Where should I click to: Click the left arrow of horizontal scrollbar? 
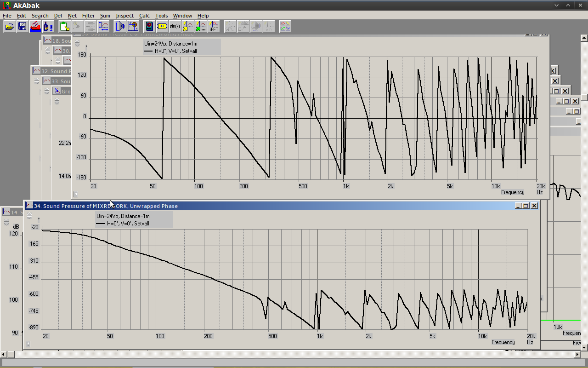tap(3, 355)
